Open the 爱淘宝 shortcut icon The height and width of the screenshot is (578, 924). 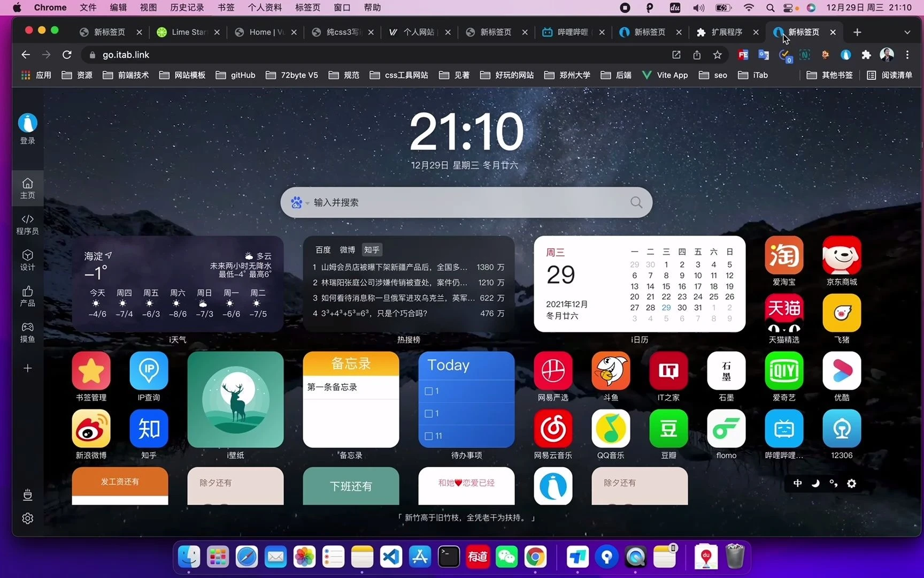click(784, 255)
